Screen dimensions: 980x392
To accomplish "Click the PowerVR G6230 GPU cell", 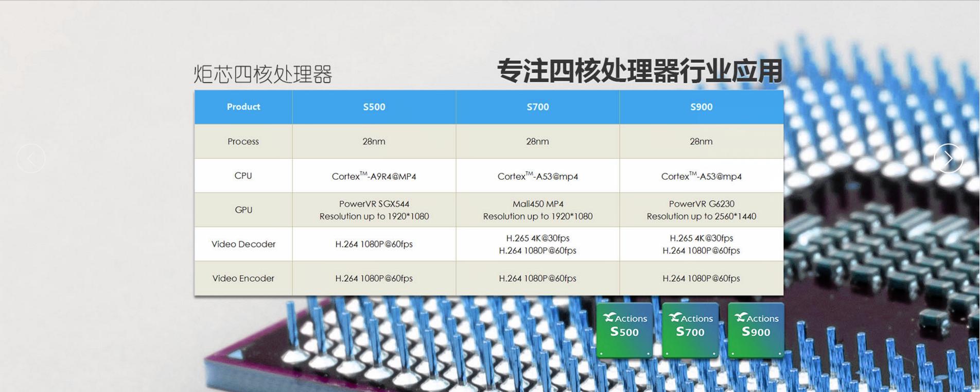I will pyautogui.click(x=702, y=210).
